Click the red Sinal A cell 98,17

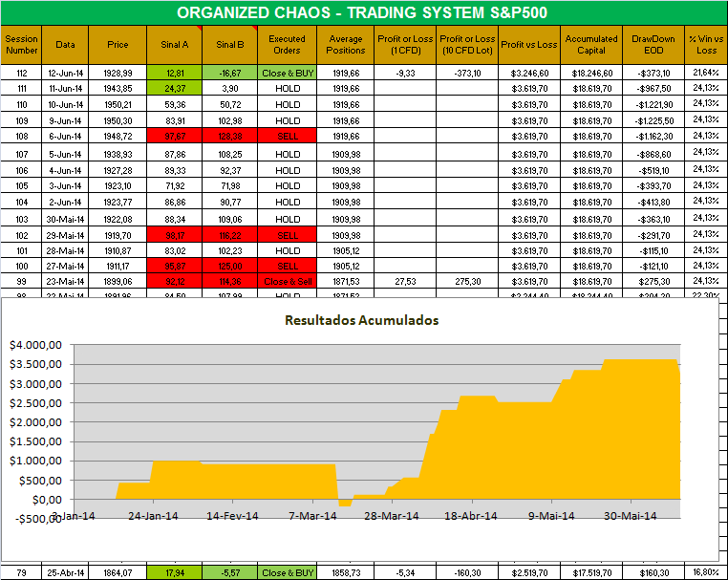pyautogui.click(x=175, y=235)
